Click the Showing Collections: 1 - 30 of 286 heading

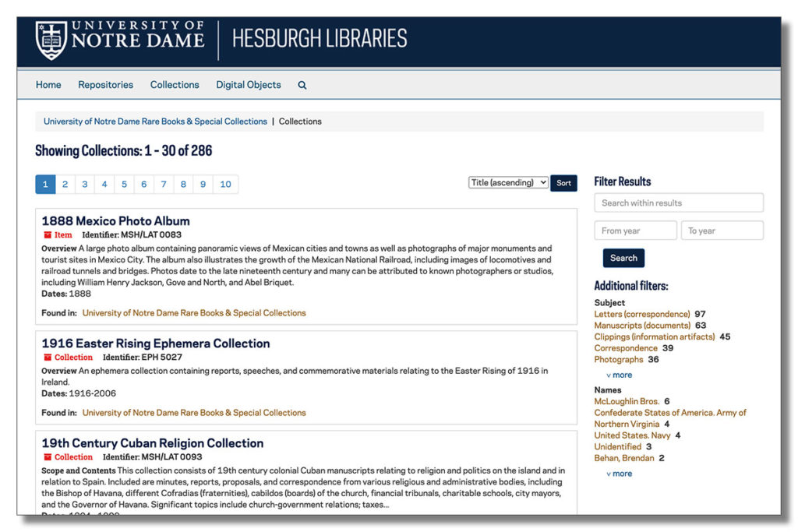tap(124, 151)
